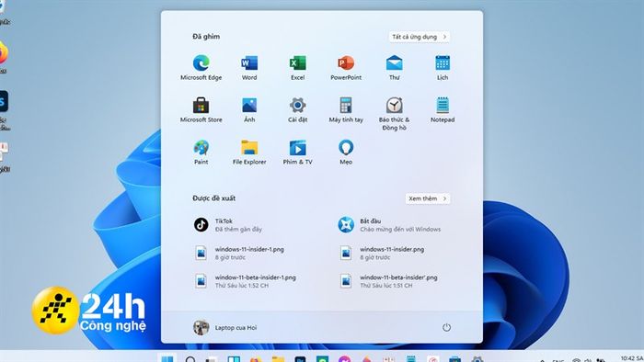The image size is (644, 362).
Task: Open the Ảnh photos app
Action: pos(249,110)
